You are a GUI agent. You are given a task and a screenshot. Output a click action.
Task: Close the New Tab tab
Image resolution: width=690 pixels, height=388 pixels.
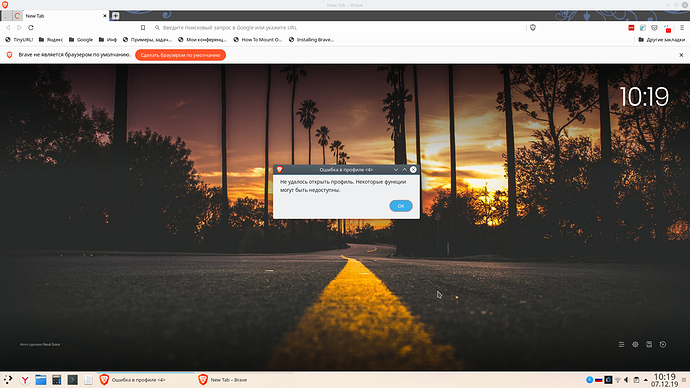105,16
